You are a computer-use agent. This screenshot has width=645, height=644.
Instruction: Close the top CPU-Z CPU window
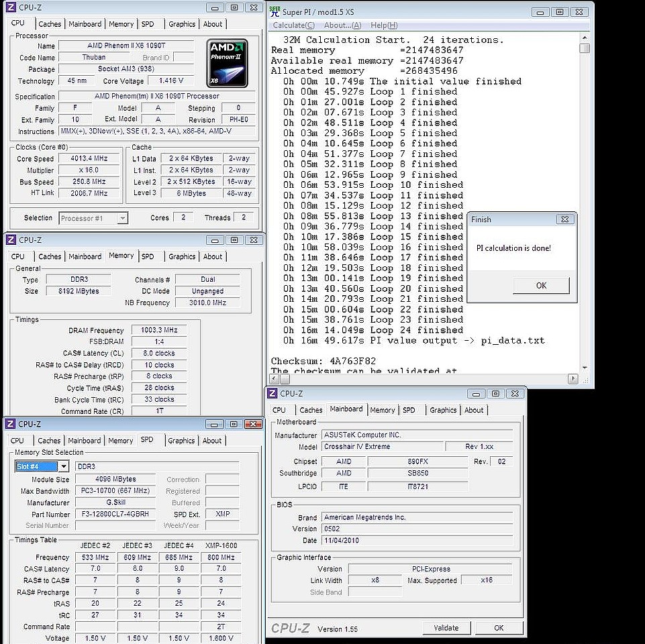[254, 7]
